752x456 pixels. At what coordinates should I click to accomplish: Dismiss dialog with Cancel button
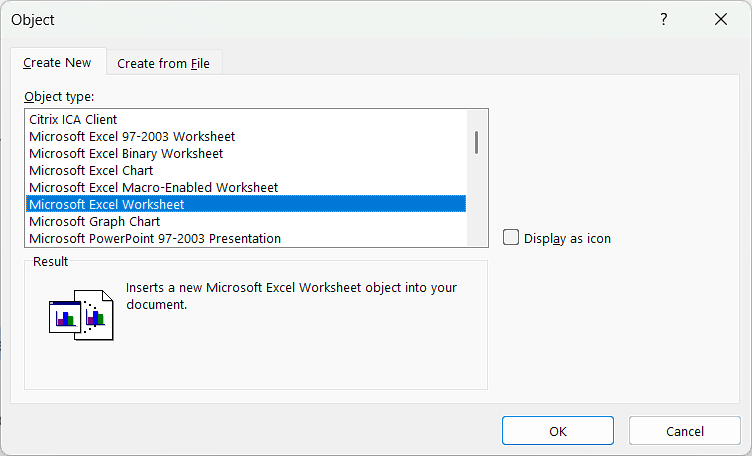[684, 431]
